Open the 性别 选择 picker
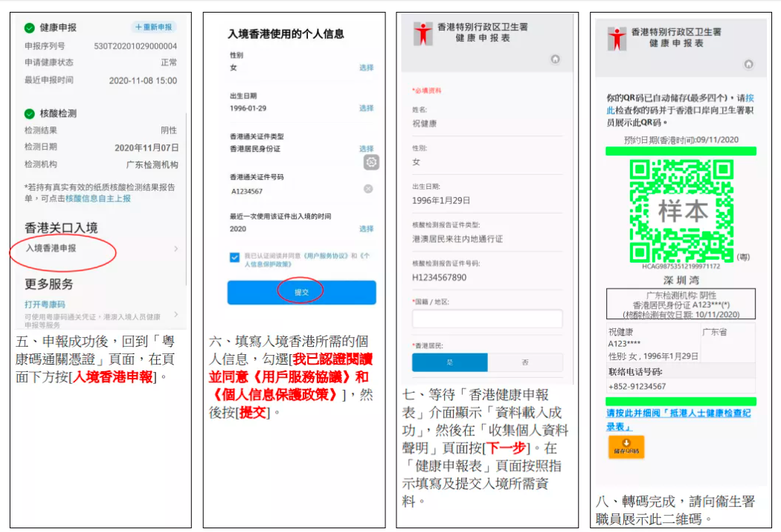The image size is (781, 532). (x=367, y=68)
